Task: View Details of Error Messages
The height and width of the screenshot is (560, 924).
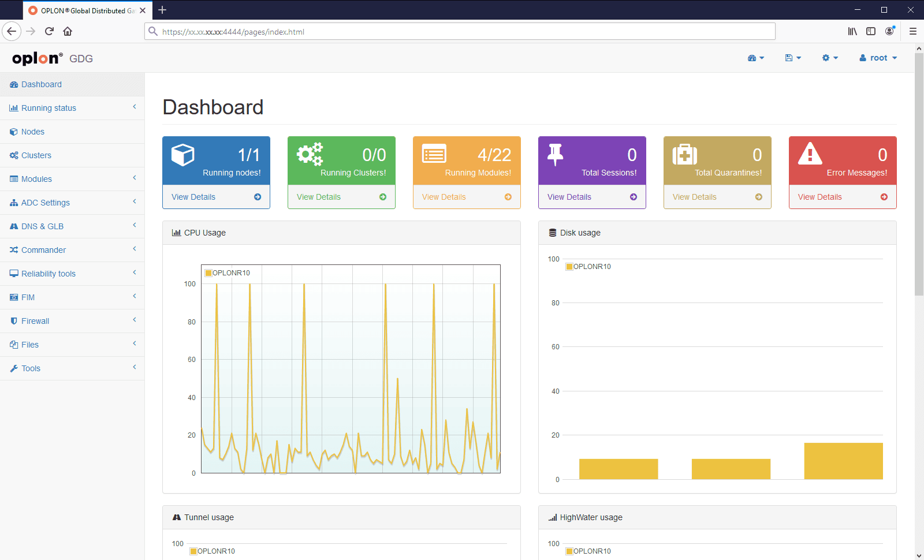Action: (843, 197)
